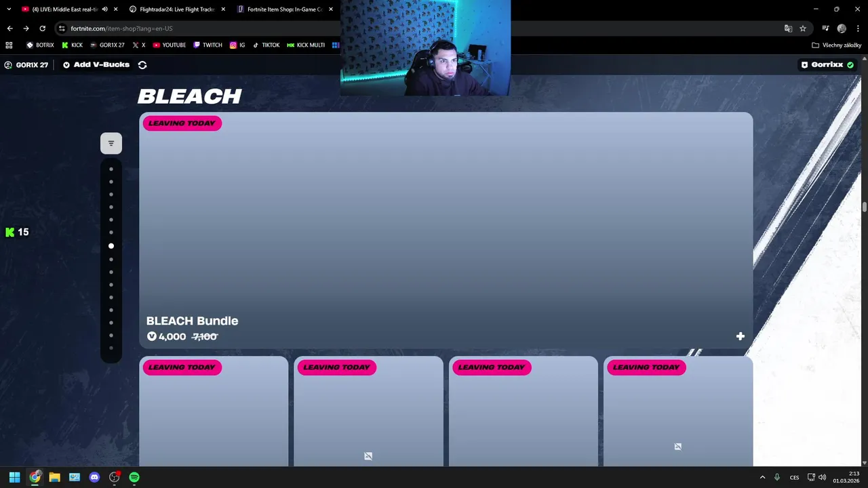Click the scrollbar up arrow
The image size is (868, 488).
[x=865, y=58]
